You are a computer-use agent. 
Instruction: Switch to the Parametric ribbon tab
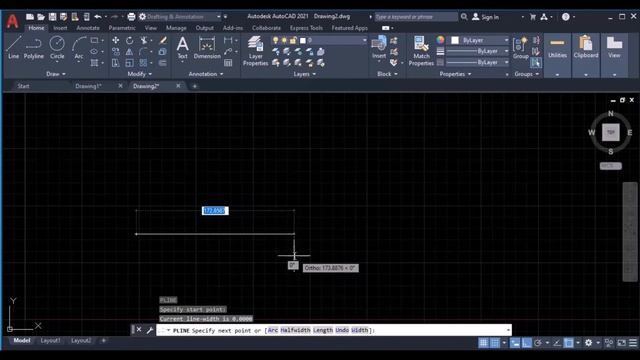pos(122,28)
